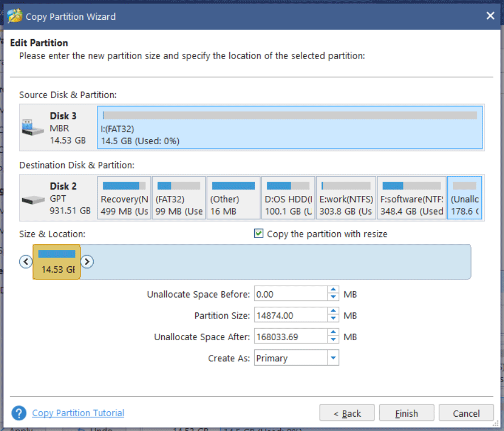Click the Finish button
504x431 pixels.
(406, 413)
